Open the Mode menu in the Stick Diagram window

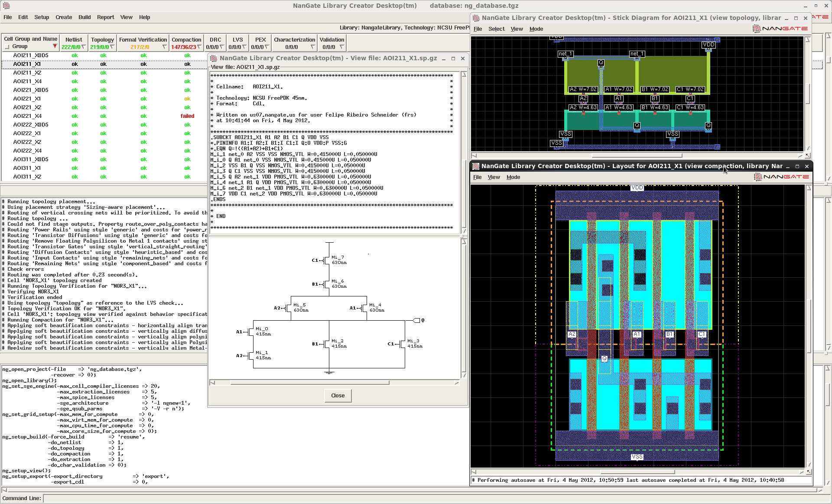point(536,29)
